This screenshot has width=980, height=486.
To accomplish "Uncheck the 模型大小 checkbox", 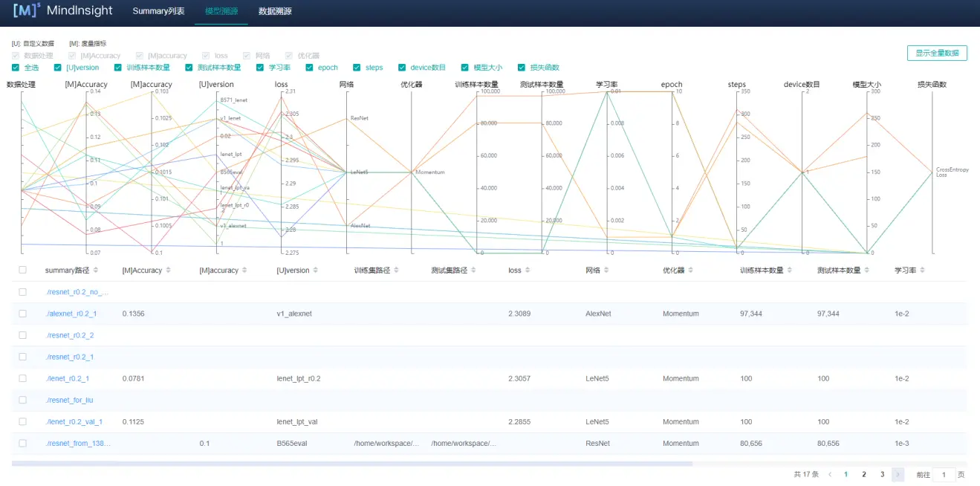I will coord(465,68).
